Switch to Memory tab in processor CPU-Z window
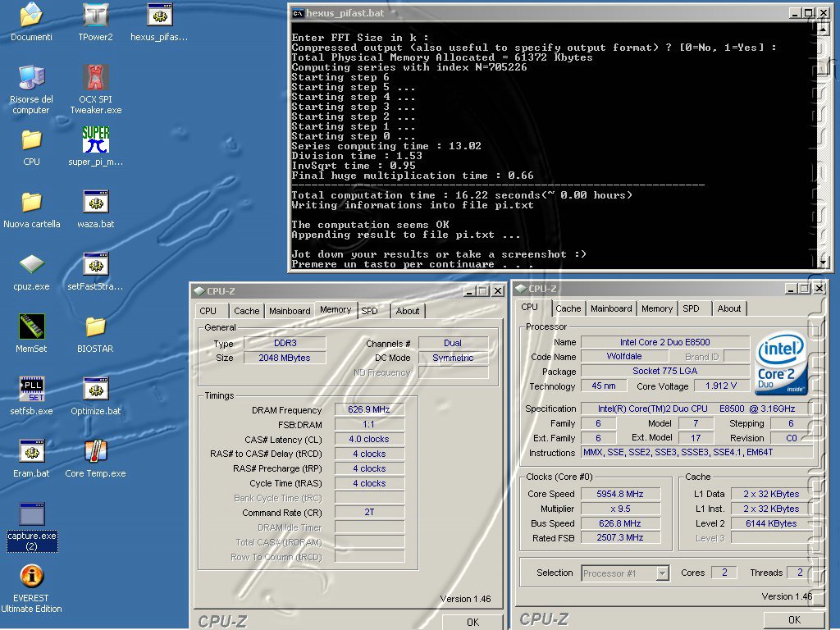The height and width of the screenshot is (630, 840). pos(657,308)
